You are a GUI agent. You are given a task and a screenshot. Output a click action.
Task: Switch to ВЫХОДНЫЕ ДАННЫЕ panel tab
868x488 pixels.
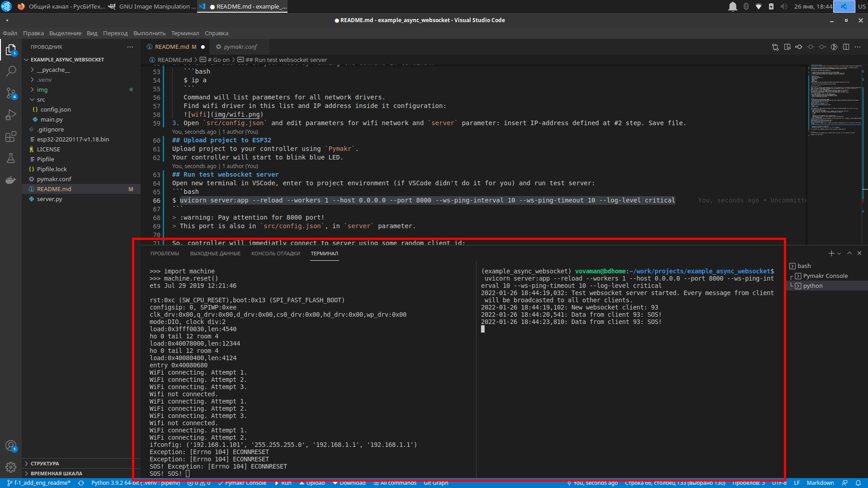pyautogui.click(x=215, y=253)
